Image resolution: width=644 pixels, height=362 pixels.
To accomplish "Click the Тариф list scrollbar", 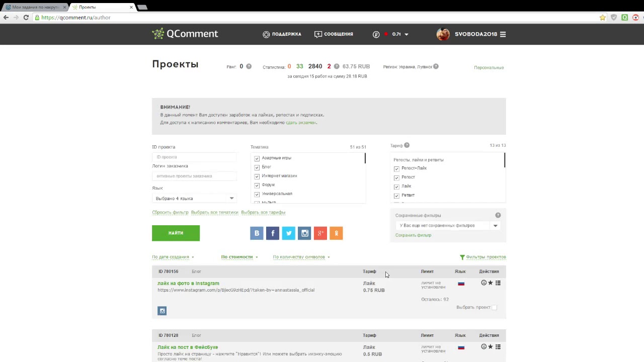I will click(x=504, y=160).
